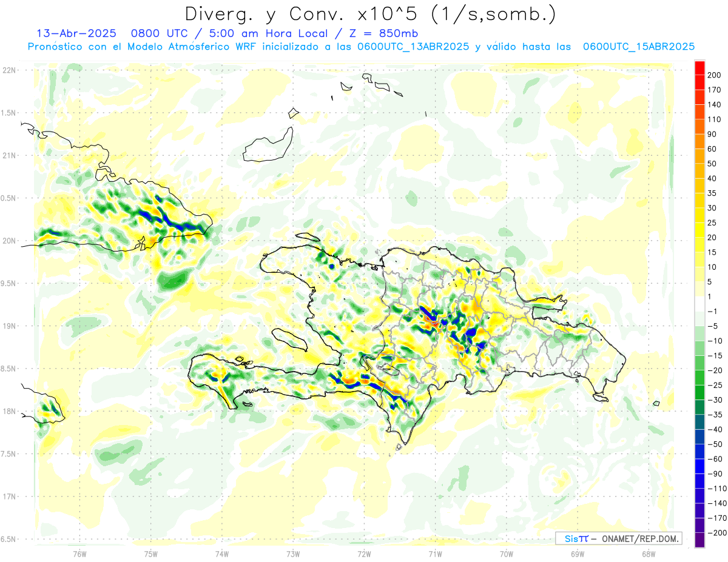Click the "18N" latitude label

click(x=9, y=411)
